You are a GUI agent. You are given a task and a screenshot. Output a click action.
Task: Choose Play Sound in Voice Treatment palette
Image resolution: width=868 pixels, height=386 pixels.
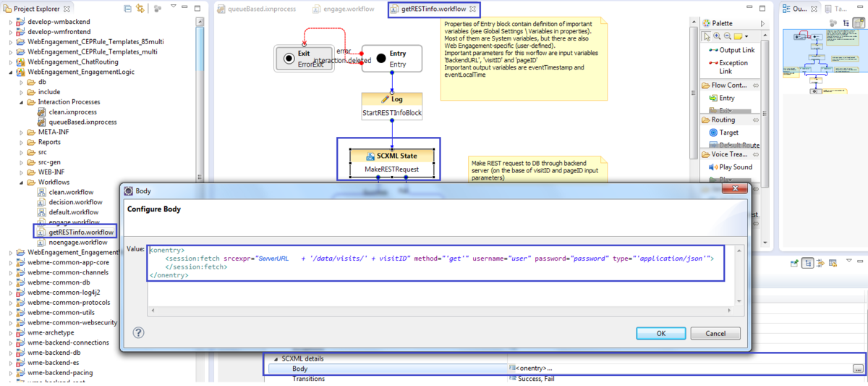(730, 167)
